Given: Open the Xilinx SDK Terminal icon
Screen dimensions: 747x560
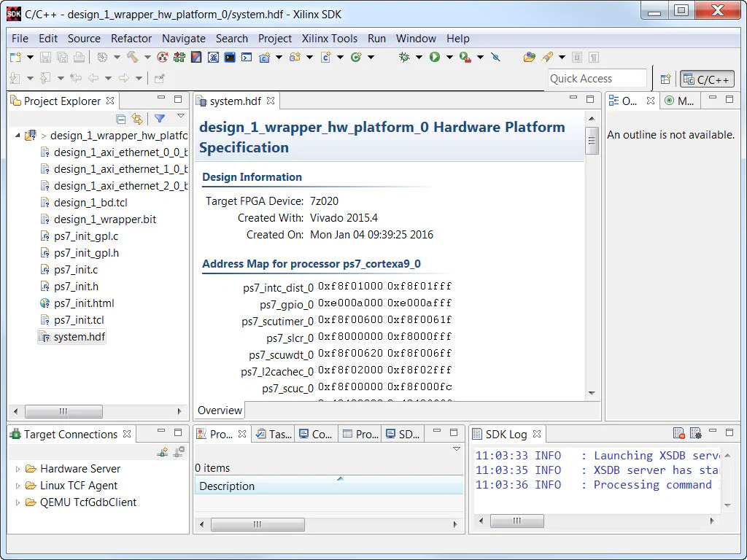Looking at the screenshot, I should tap(246, 58).
